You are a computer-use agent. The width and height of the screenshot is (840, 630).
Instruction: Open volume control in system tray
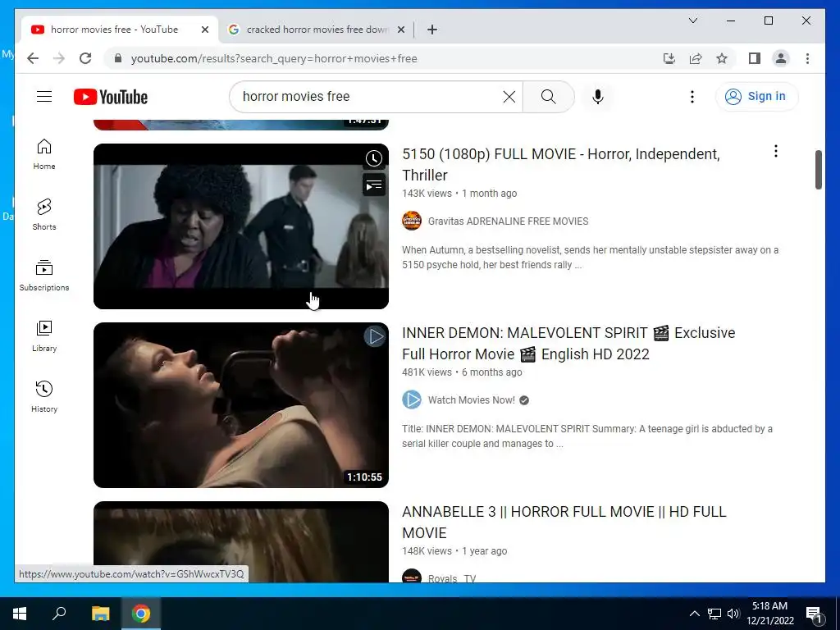733,614
